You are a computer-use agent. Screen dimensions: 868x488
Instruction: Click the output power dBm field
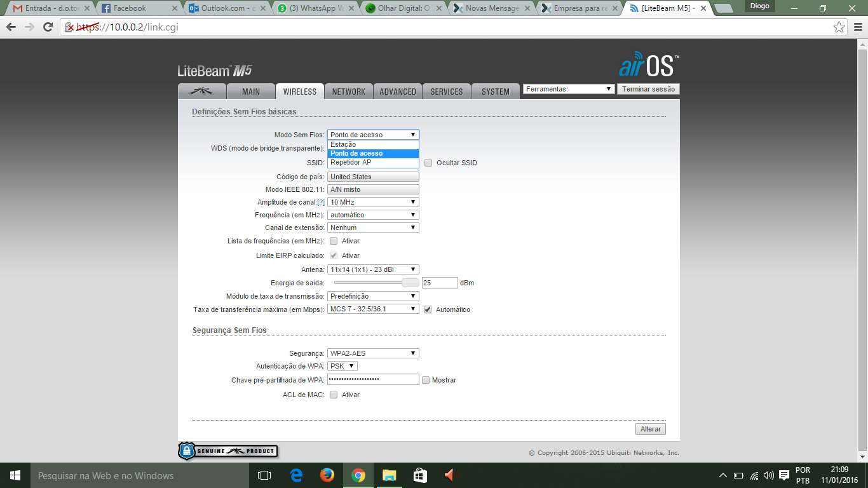coord(440,283)
